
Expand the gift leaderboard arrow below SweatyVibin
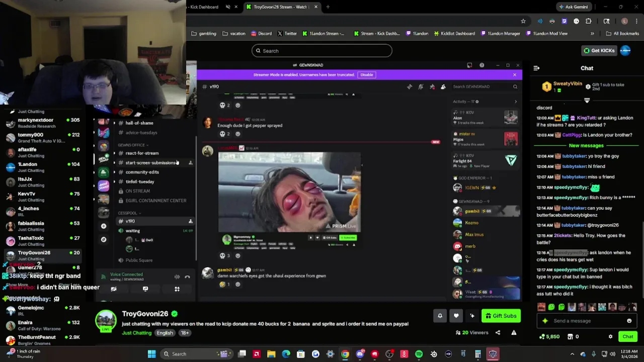coord(587,100)
